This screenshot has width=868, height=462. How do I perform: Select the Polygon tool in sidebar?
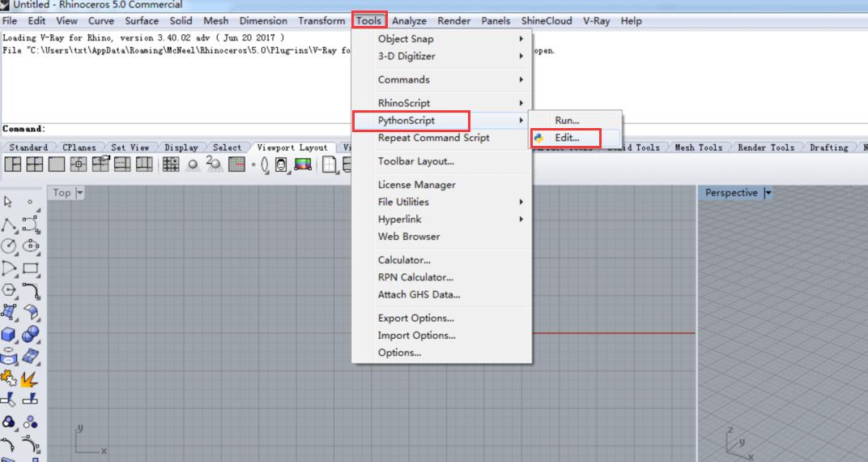(x=8, y=290)
